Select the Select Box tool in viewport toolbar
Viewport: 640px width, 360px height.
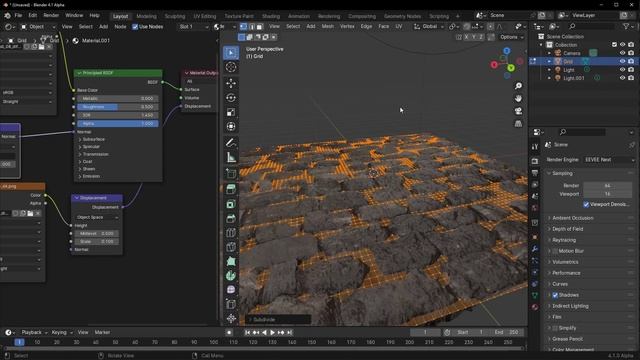tap(231, 53)
